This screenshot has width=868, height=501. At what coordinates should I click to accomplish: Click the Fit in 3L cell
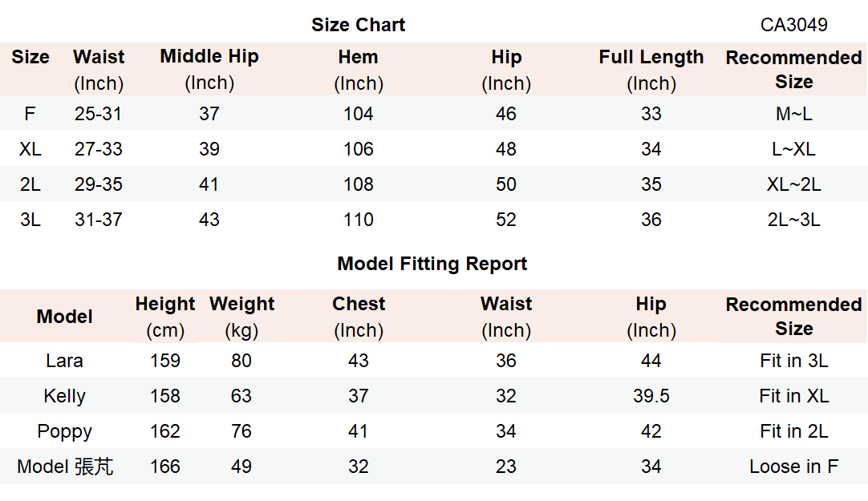pos(793,361)
